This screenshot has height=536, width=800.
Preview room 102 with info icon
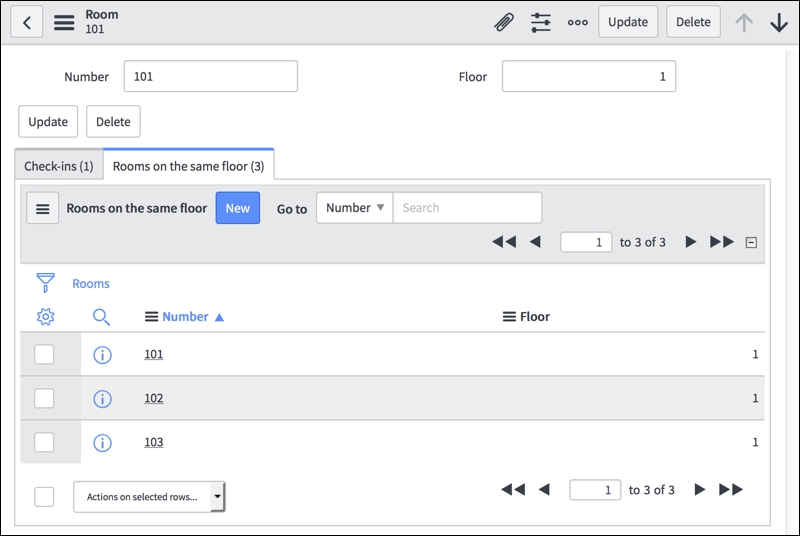(103, 398)
